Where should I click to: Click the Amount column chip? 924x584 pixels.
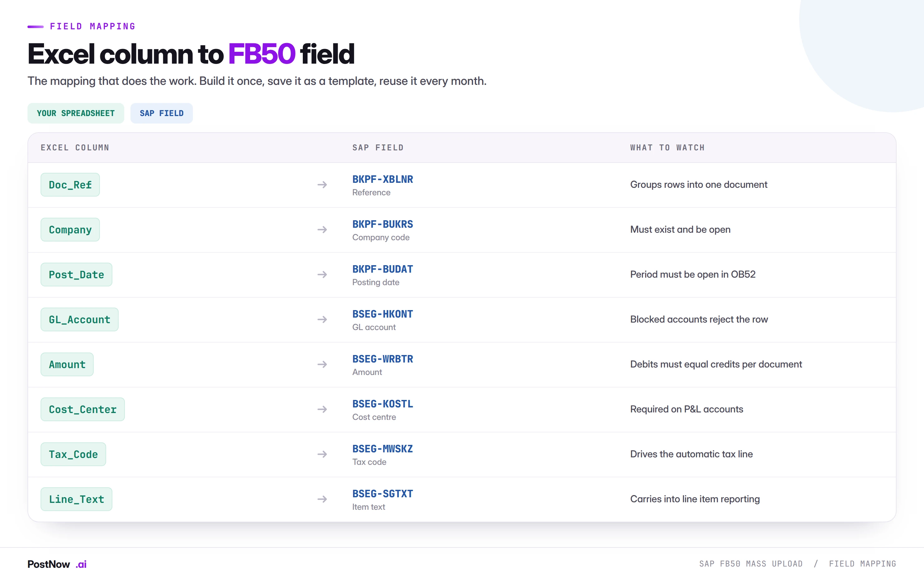(67, 364)
